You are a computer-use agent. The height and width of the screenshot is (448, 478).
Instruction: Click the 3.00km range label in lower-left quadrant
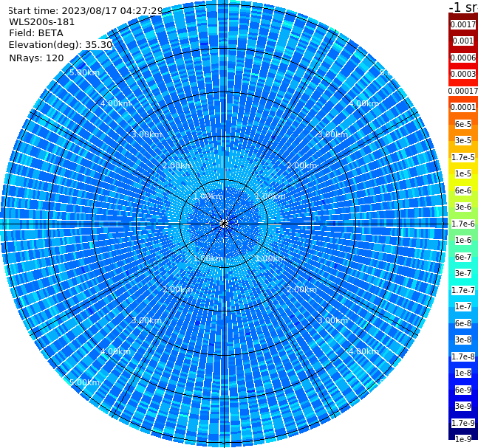(146, 320)
